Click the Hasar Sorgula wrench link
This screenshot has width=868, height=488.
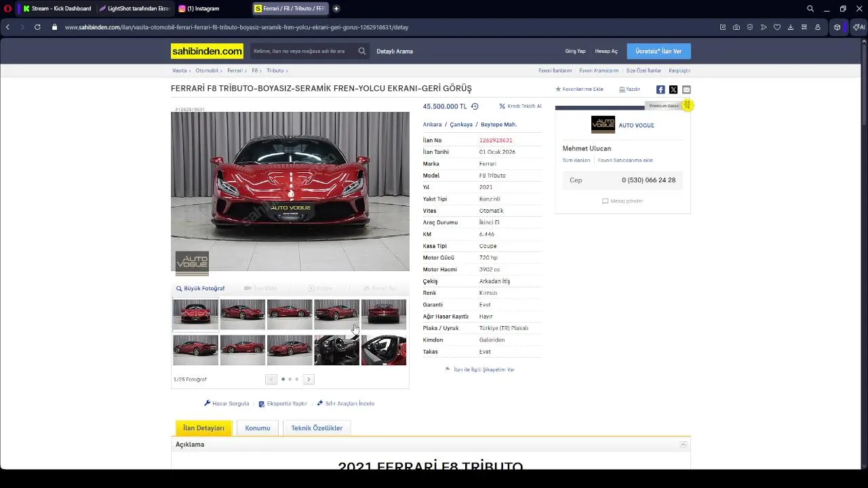[226, 403]
